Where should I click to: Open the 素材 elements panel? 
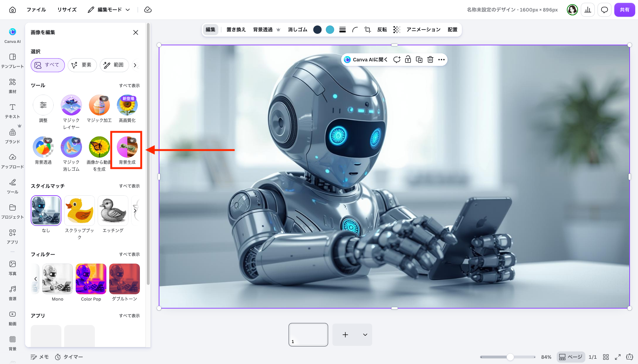point(13,86)
